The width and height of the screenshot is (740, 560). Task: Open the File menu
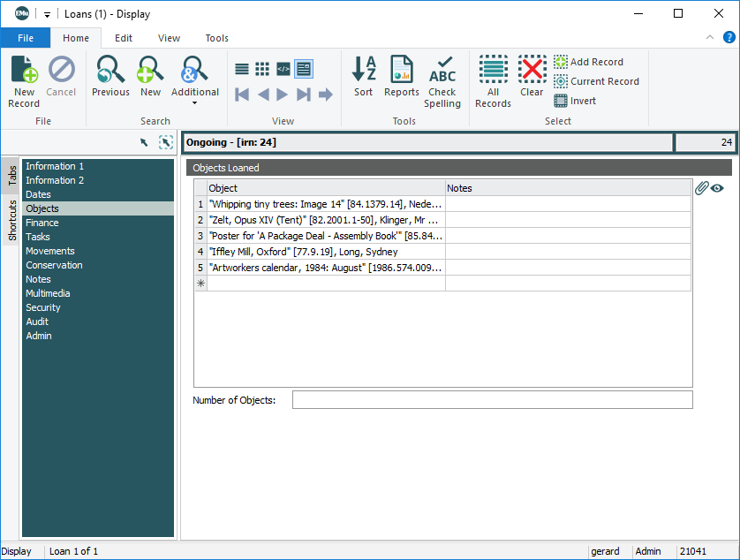tap(26, 38)
